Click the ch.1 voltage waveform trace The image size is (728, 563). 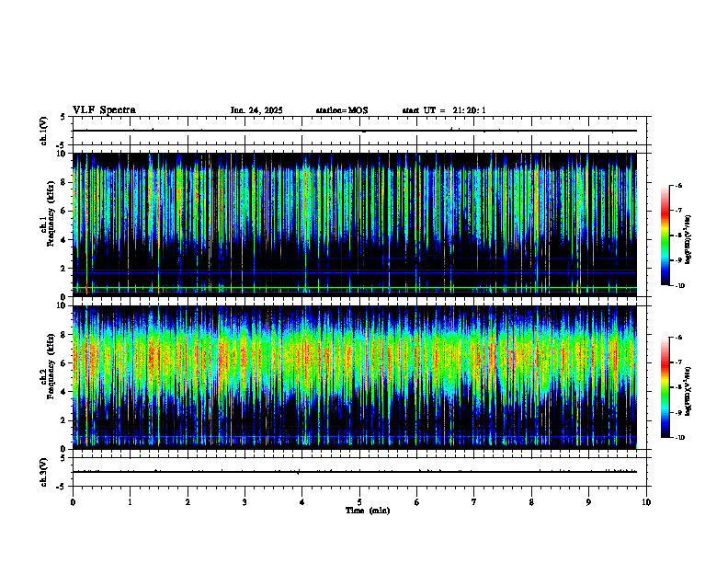click(x=355, y=131)
